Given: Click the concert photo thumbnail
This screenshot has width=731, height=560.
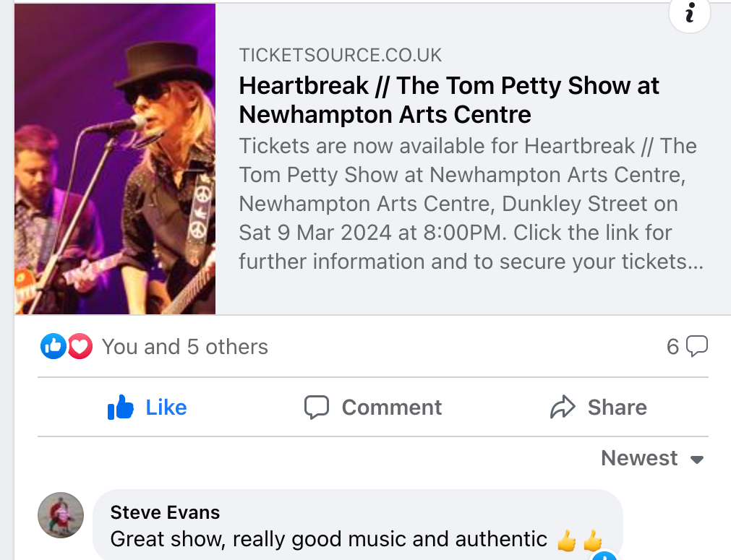Looking at the screenshot, I should (x=115, y=159).
